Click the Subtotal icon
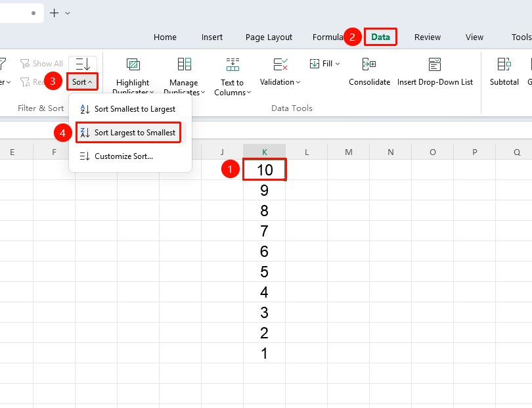Viewport: 532px width, 408px height. tap(504, 64)
